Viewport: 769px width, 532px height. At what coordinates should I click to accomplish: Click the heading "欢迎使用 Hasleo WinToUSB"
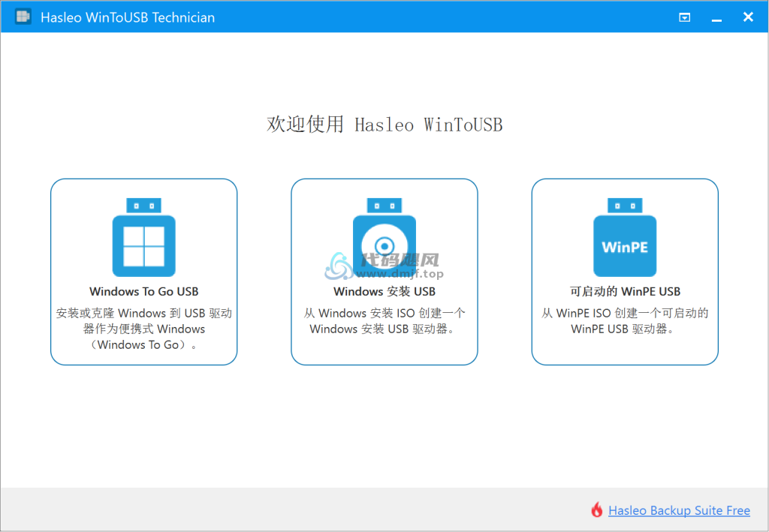(x=384, y=125)
